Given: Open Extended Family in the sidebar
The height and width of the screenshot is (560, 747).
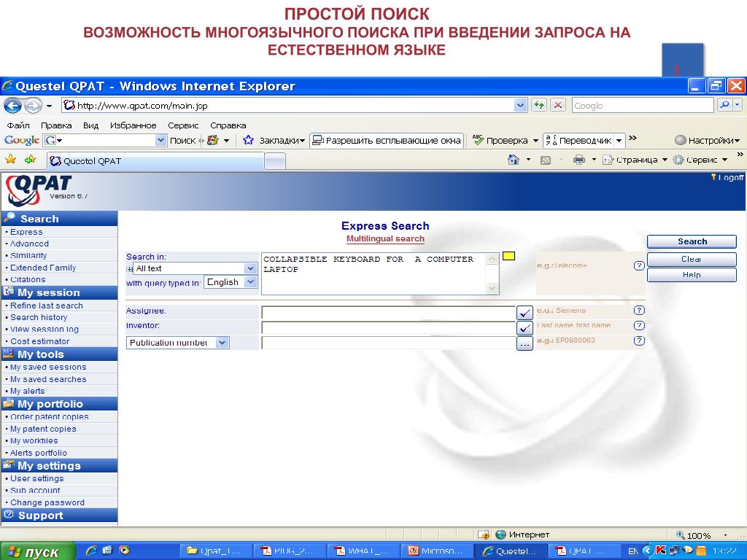Looking at the screenshot, I should point(43,268).
